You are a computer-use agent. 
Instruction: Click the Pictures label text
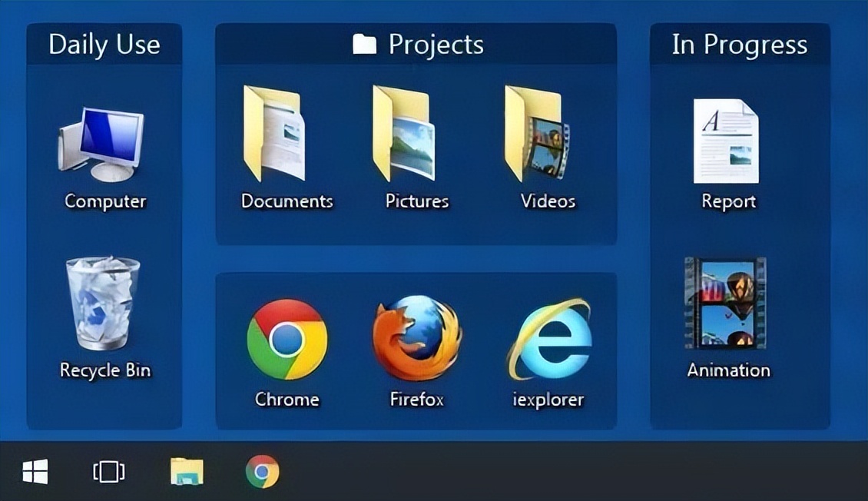pos(417,201)
